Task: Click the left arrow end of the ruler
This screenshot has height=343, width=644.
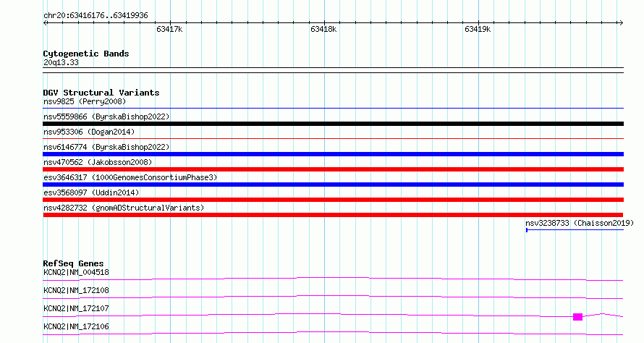Action: (45, 23)
